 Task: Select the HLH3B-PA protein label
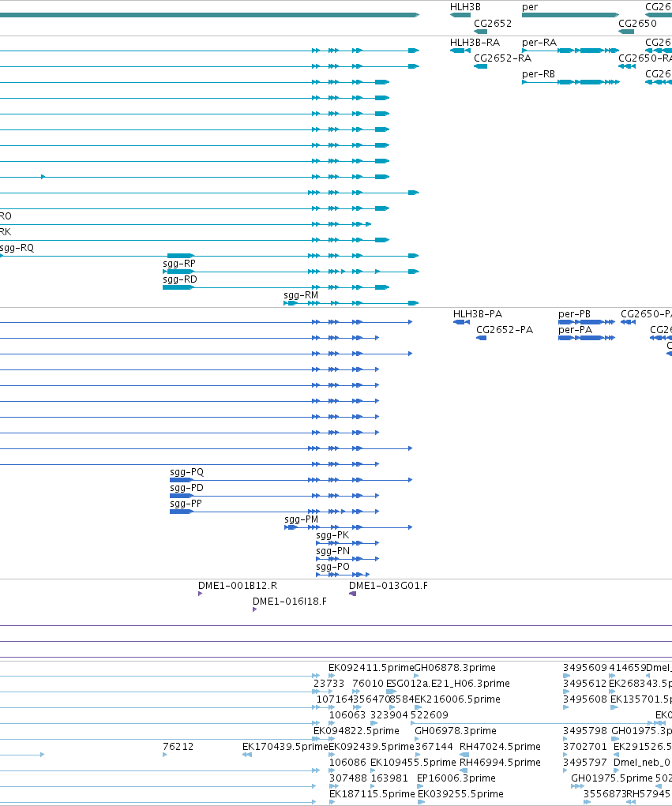[x=477, y=314]
